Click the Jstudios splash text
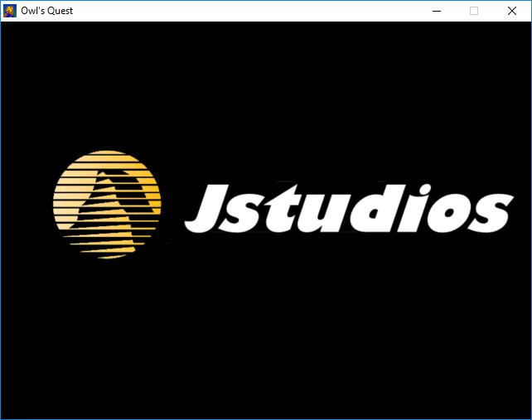The image size is (532, 420). 349,209
